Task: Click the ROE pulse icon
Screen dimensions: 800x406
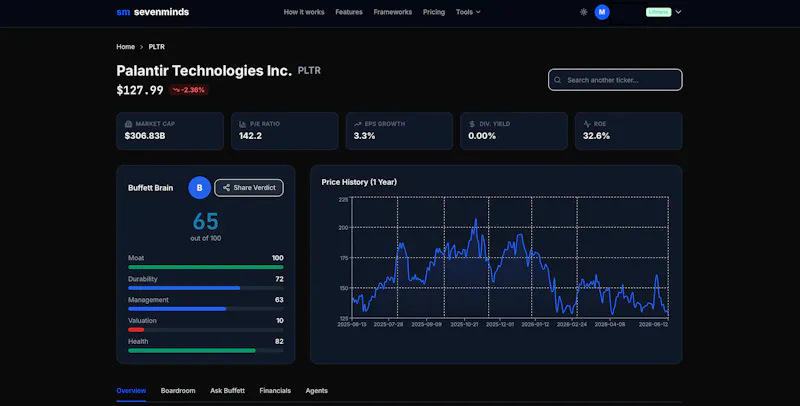Action: [x=587, y=124]
